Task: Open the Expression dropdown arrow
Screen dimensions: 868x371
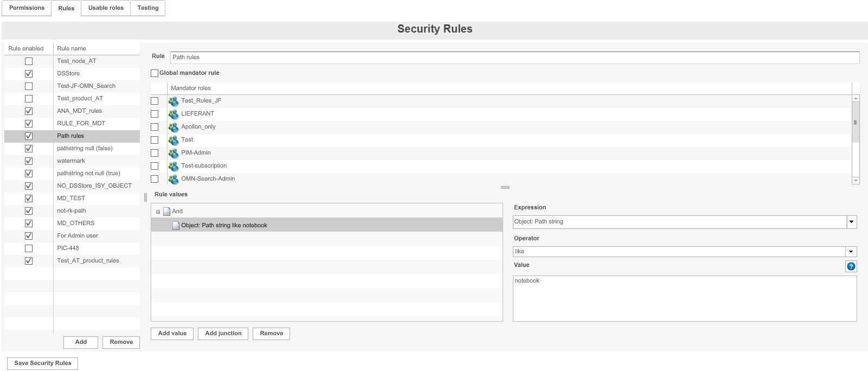Action: 852,222
